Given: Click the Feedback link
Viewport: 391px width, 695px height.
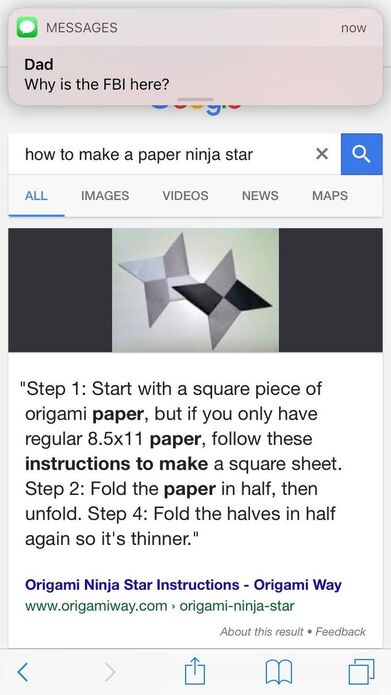Looking at the screenshot, I should pyautogui.click(x=340, y=632).
